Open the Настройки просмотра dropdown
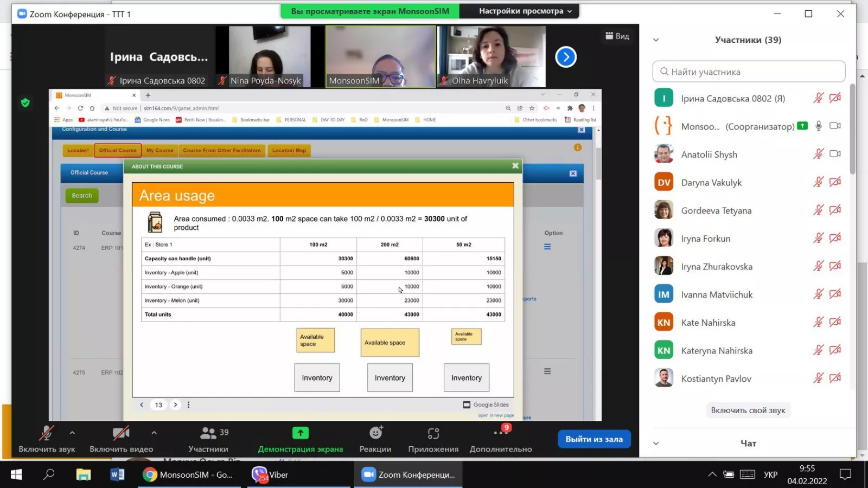 [x=525, y=11]
